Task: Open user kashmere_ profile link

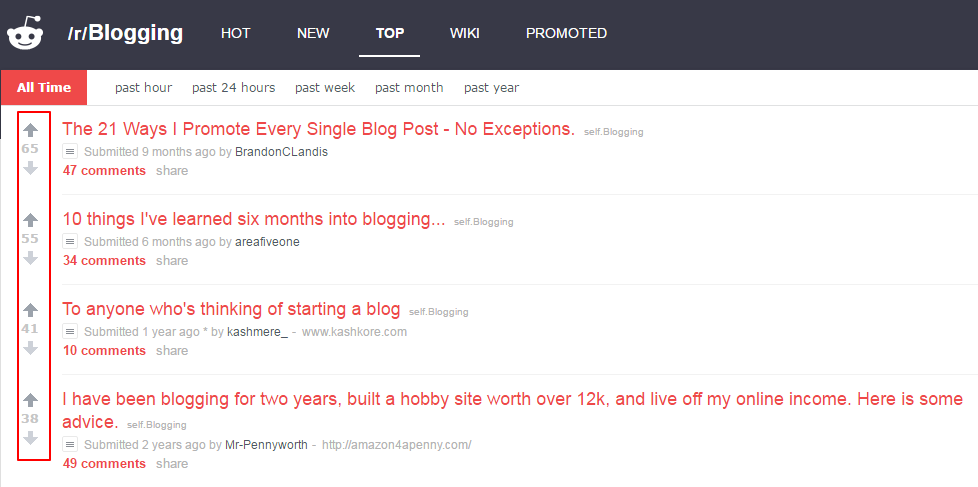Action: pos(257,332)
